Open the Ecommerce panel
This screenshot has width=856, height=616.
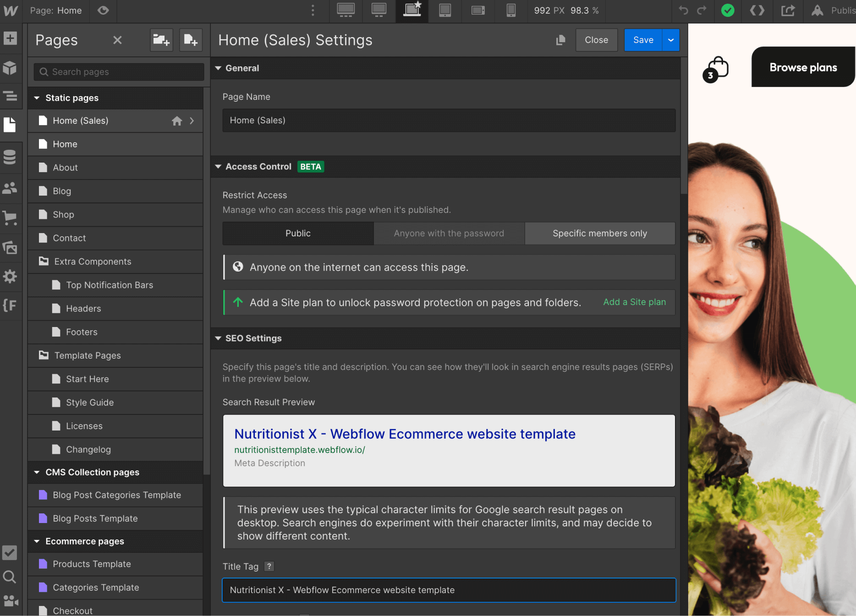click(10, 218)
